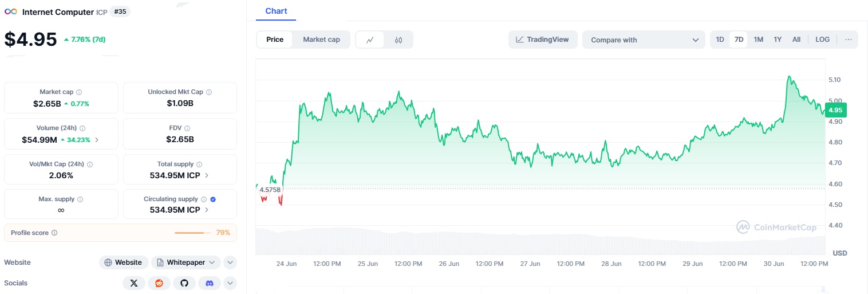Click the 79% profile score value
Image resolution: width=868 pixels, height=294 pixels.
[x=223, y=233]
